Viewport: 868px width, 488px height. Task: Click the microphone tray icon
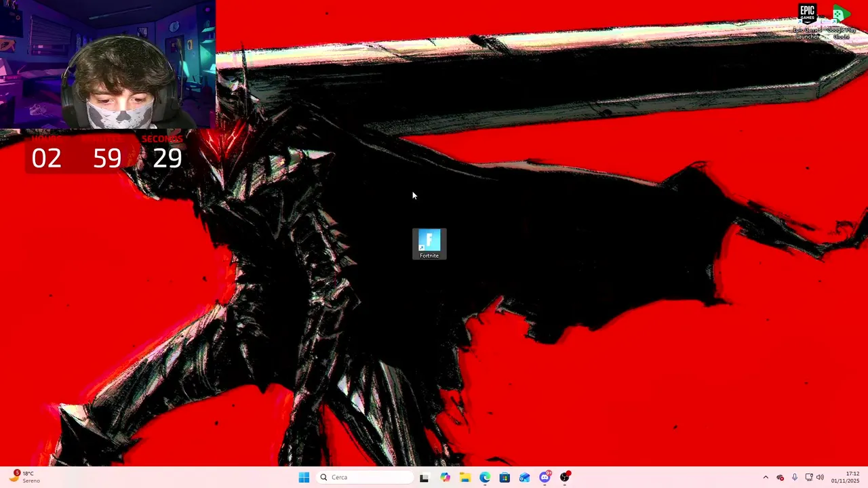pyautogui.click(x=794, y=477)
